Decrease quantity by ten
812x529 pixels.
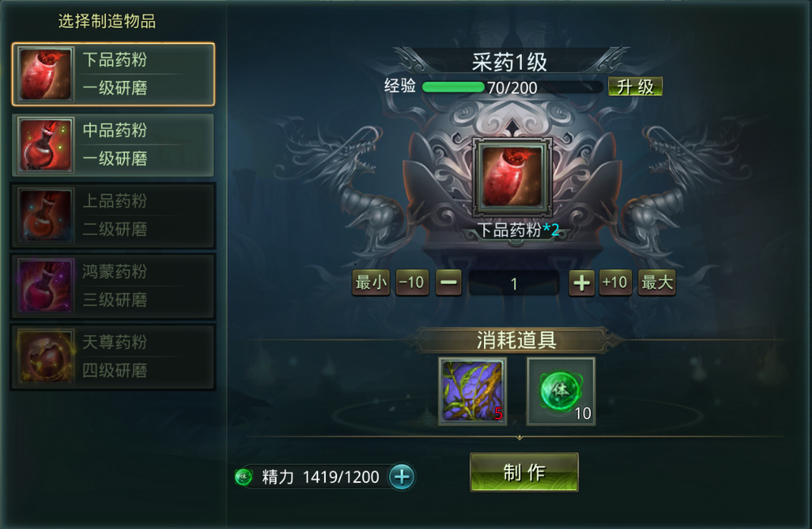click(412, 282)
